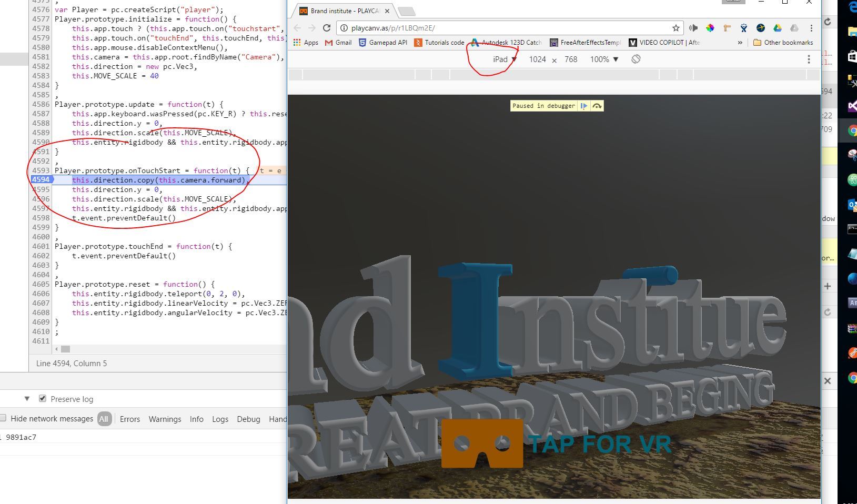Rotate the emulated device orientation
The image size is (857, 504).
(636, 59)
